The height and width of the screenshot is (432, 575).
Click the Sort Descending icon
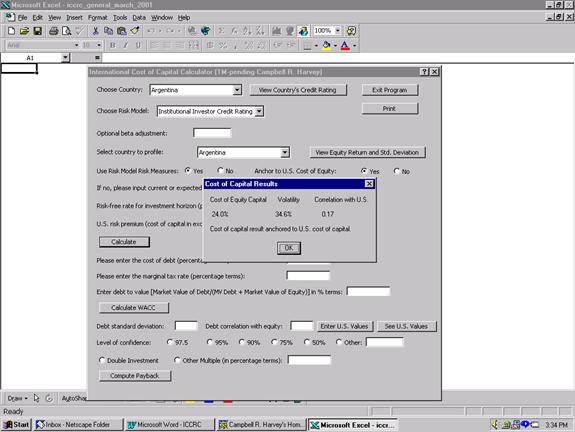[x=260, y=31]
